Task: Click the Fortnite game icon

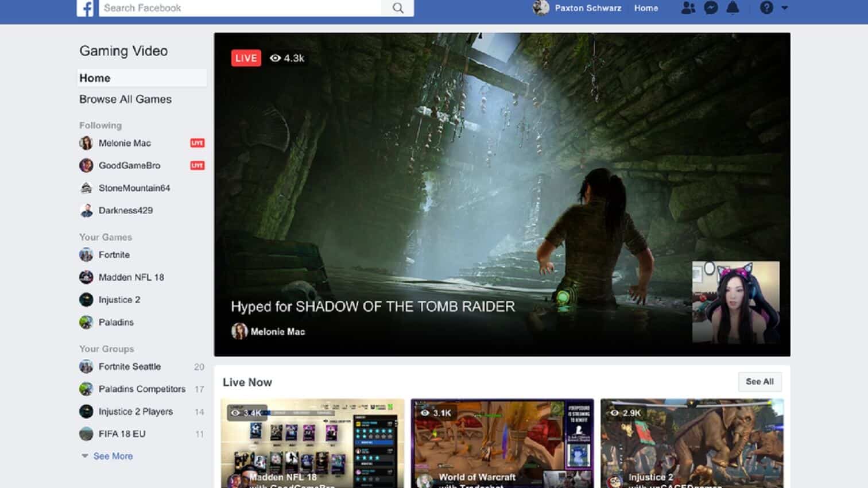Action: click(86, 255)
